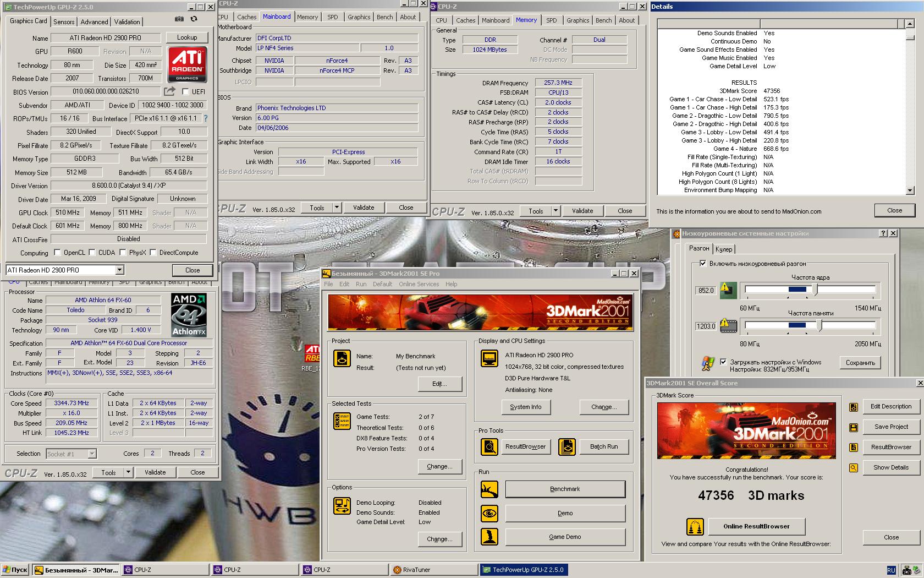Screen dimensions: 924x578
Task: Click Edit... button under Project
Action: 439,384
